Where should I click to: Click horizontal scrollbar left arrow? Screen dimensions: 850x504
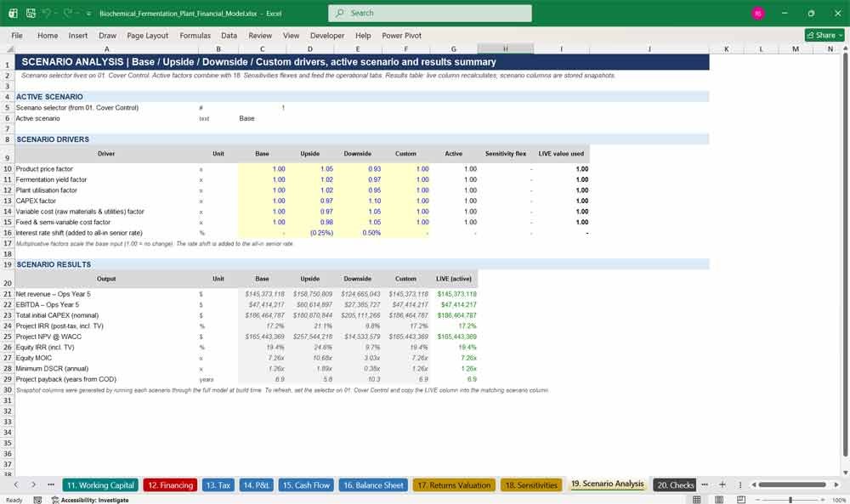coord(753,484)
